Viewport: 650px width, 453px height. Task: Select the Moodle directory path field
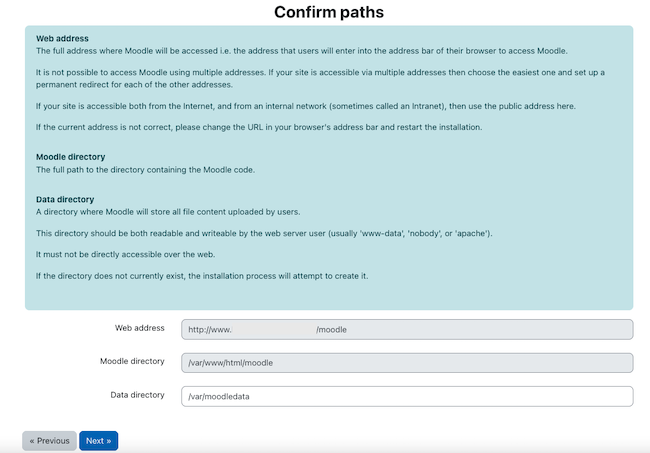[407, 363]
